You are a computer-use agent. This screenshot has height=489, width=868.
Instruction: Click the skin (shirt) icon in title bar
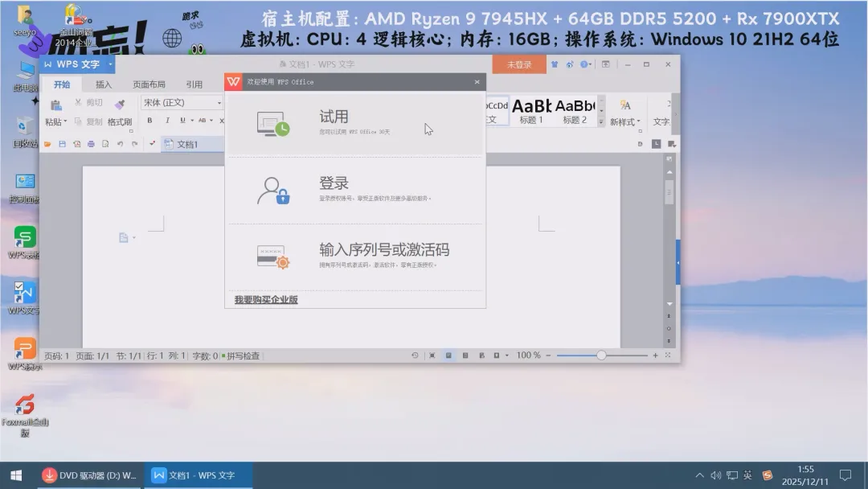click(x=554, y=64)
